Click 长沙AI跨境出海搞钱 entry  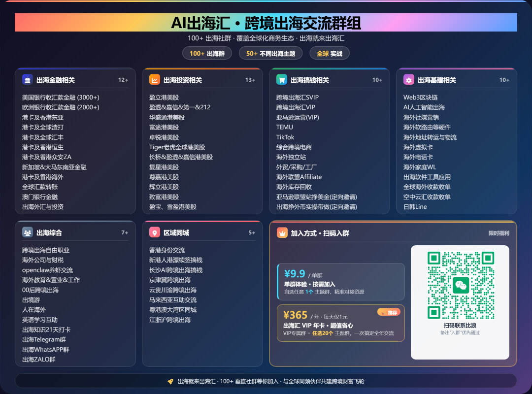pos(176,270)
